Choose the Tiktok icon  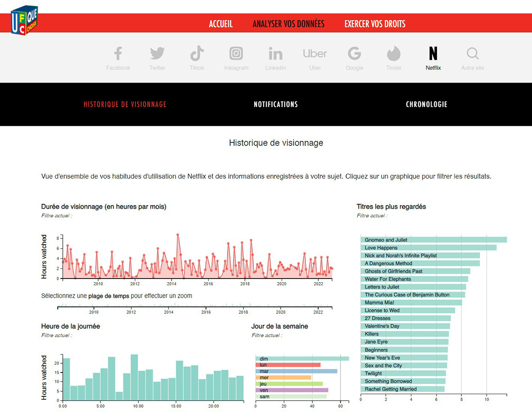click(x=197, y=53)
